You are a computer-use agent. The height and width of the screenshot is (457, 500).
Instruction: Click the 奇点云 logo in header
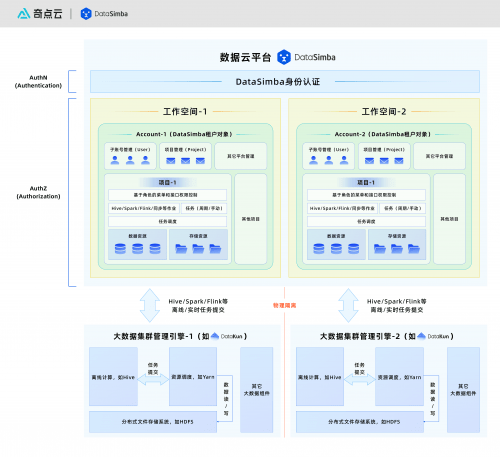(x=40, y=14)
